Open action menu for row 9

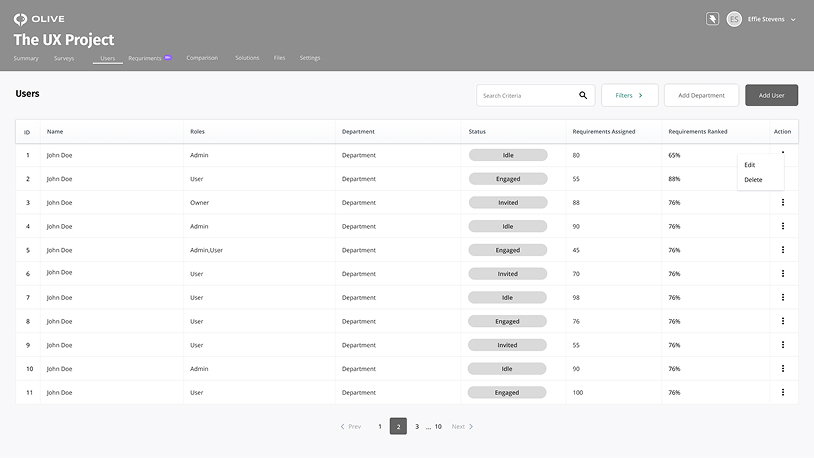point(783,345)
